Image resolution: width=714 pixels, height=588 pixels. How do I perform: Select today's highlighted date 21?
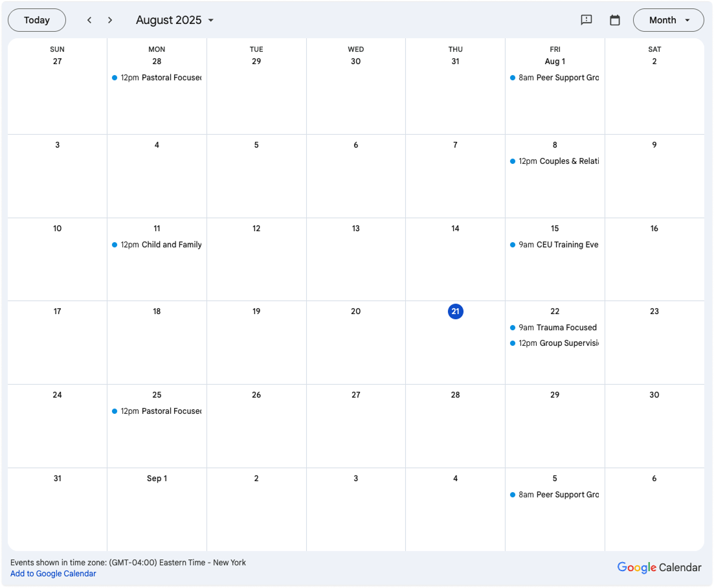point(456,311)
